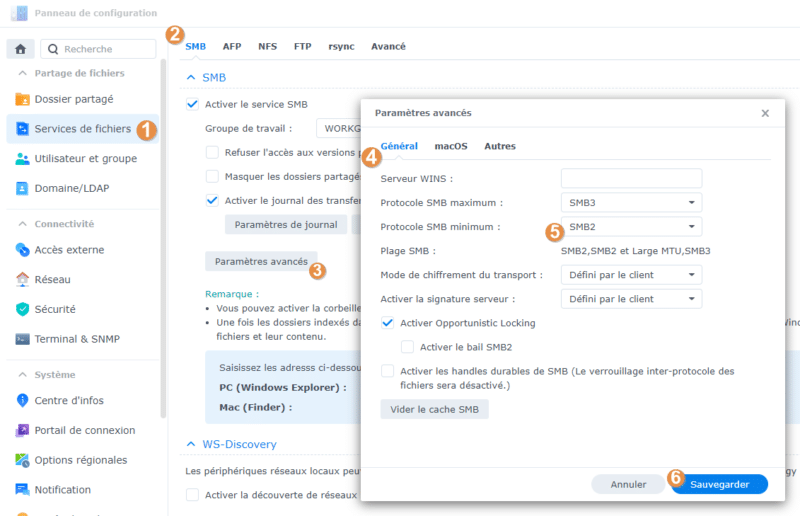Enable Activer la découverte de réseaux checkbox
The height and width of the screenshot is (516, 800).
pyautogui.click(x=192, y=495)
